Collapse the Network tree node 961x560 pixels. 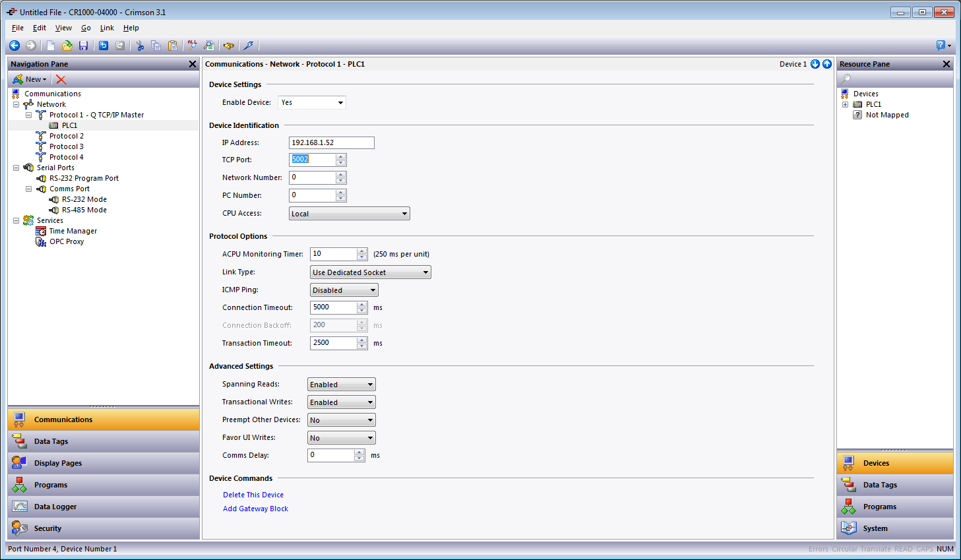[16, 104]
